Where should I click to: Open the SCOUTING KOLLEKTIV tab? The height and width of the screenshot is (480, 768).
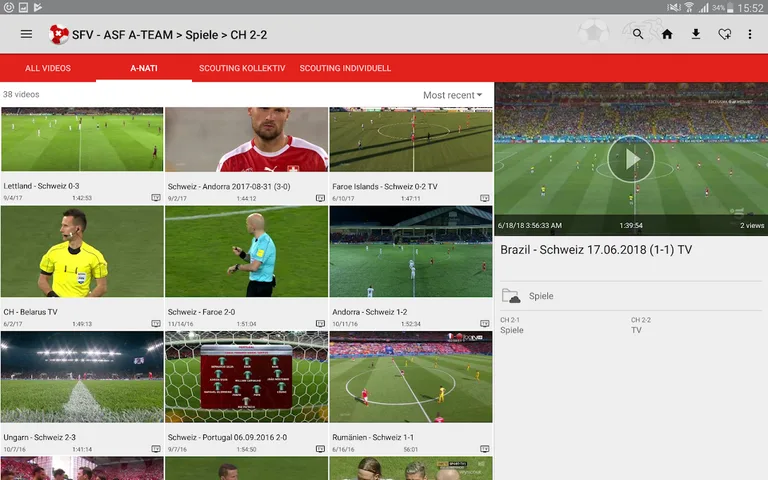(242, 69)
